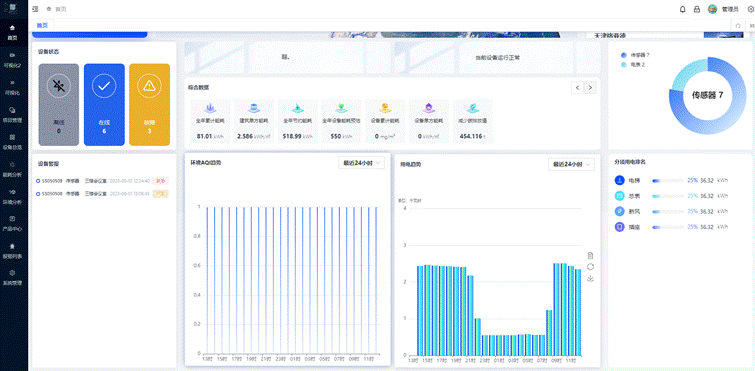The height and width of the screenshot is (371, 755).
Task: Go to next page of 综合数据
Action: [x=591, y=87]
